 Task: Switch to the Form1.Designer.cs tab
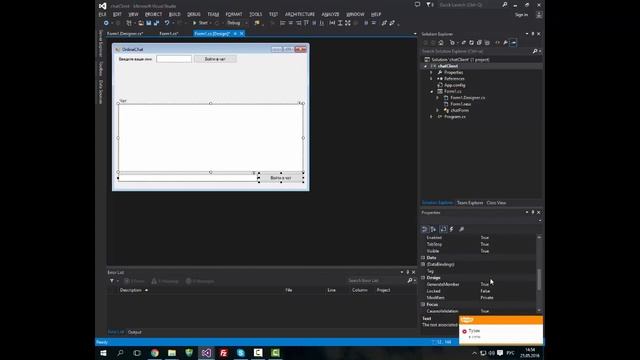pos(125,33)
